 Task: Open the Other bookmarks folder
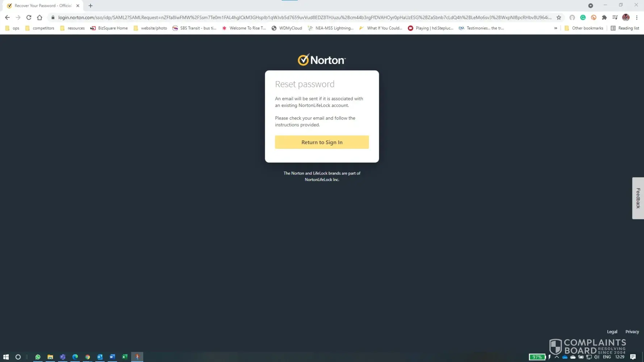tap(584, 28)
